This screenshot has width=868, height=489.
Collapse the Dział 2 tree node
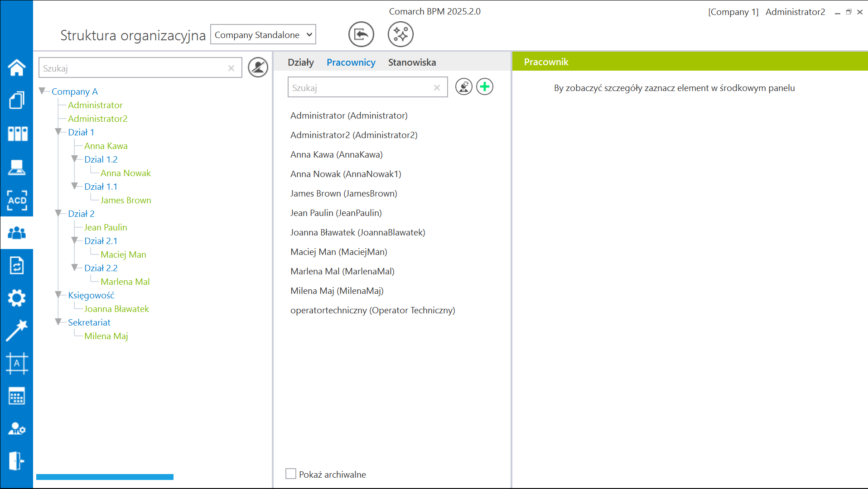[x=58, y=213]
